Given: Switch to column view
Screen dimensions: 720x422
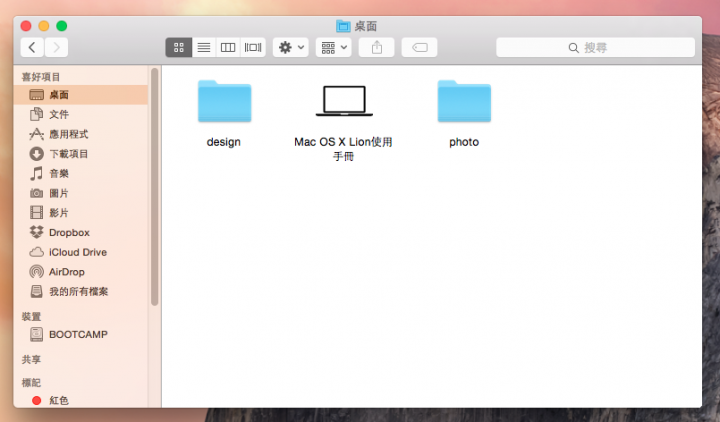Looking at the screenshot, I should [x=228, y=47].
